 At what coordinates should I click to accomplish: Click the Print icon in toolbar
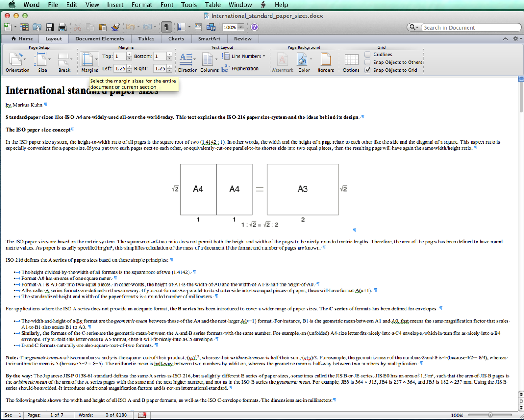click(x=62, y=27)
